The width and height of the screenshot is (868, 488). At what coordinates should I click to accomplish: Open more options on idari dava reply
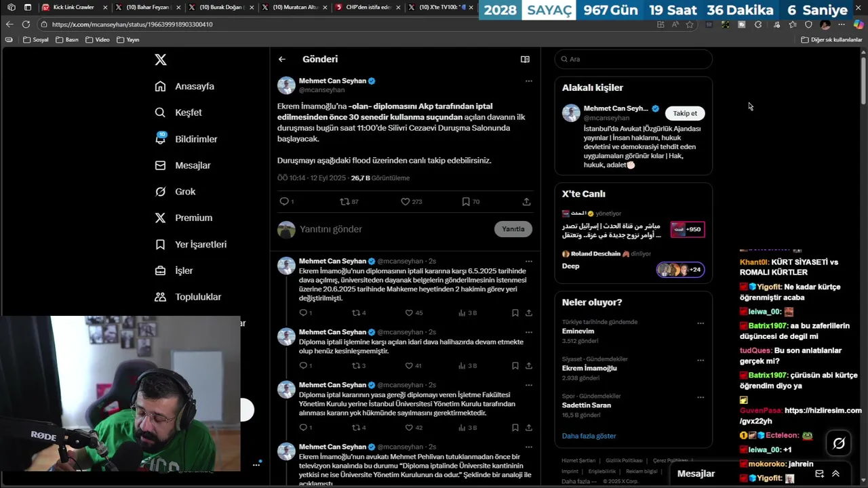click(529, 332)
